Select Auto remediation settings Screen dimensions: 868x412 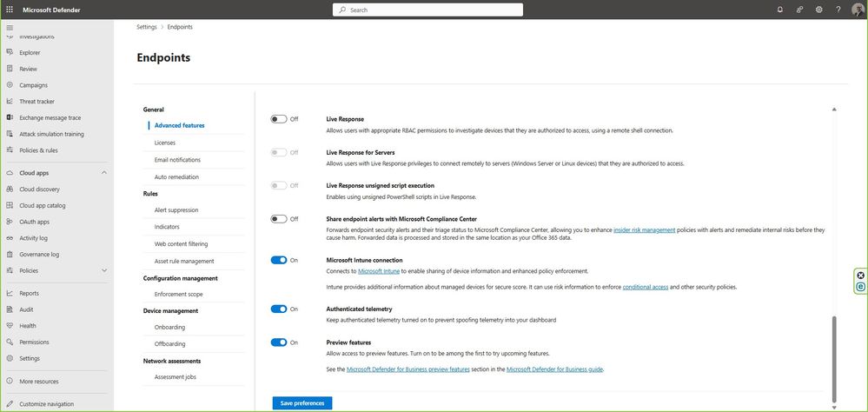(176, 176)
